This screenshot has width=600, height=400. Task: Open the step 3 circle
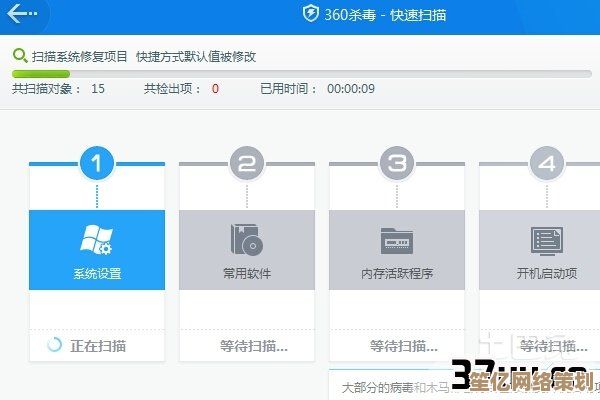tap(397, 163)
